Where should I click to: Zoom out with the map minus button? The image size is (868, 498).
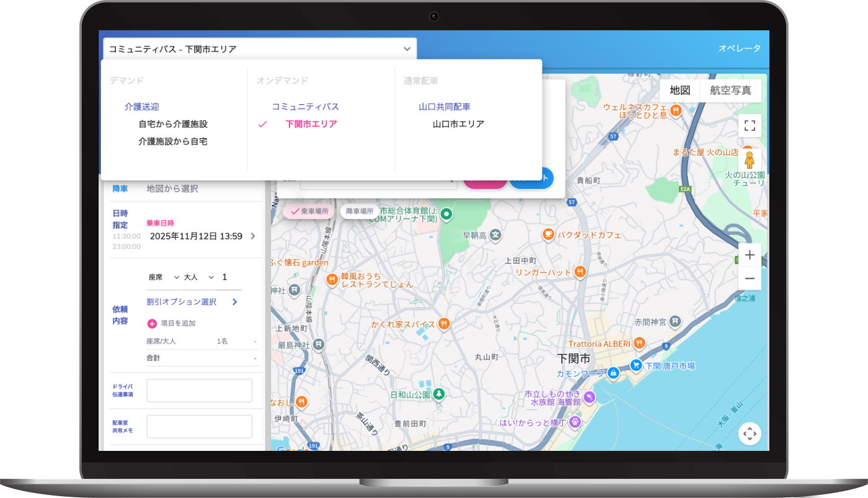(x=750, y=278)
